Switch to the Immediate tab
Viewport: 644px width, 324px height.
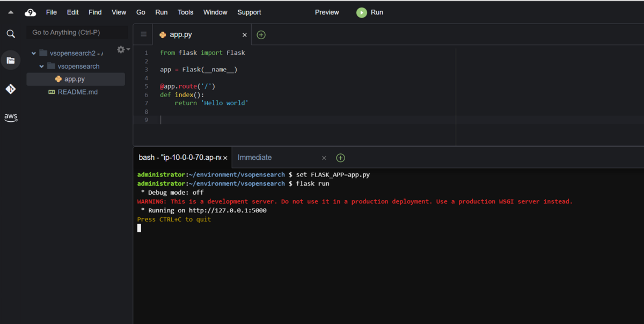[x=254, y=157]
